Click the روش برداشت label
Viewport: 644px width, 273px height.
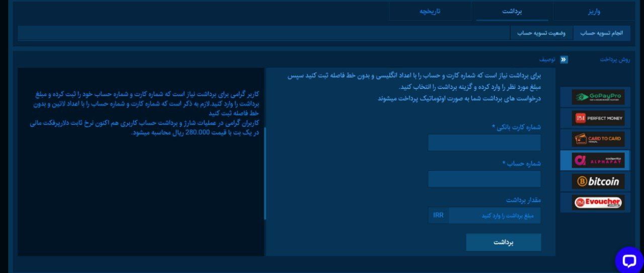615,60
